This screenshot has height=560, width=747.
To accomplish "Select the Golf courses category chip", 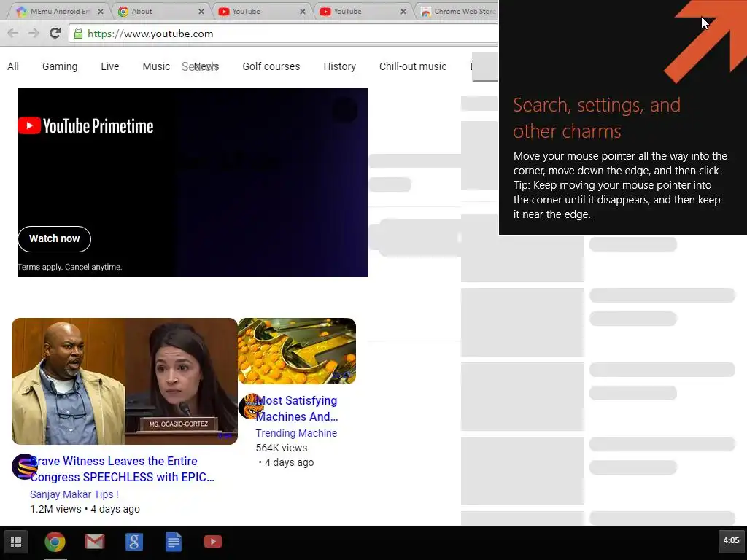I will [271, 66].
